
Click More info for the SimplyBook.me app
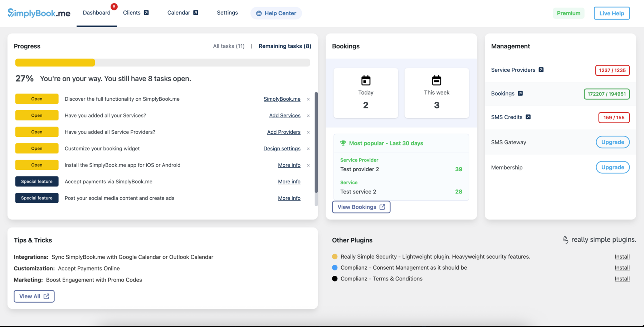(x=289, y=165)
